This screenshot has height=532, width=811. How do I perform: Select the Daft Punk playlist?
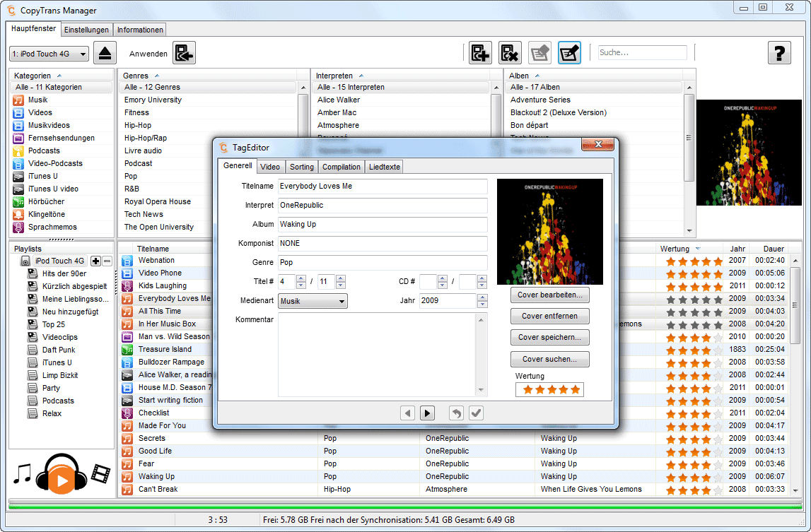coord(59,350)
